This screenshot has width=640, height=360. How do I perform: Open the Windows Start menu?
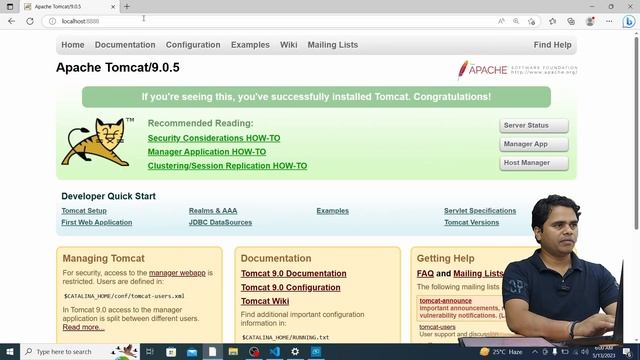coord(10,351)
